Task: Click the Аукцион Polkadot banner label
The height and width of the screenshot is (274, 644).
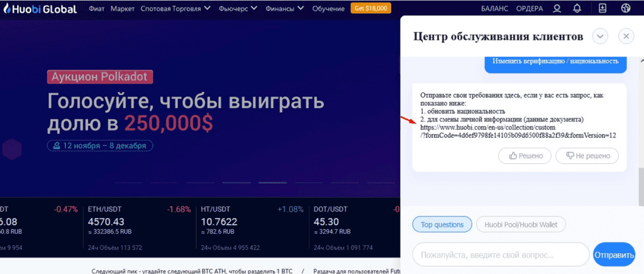Action: pos(100,77)
